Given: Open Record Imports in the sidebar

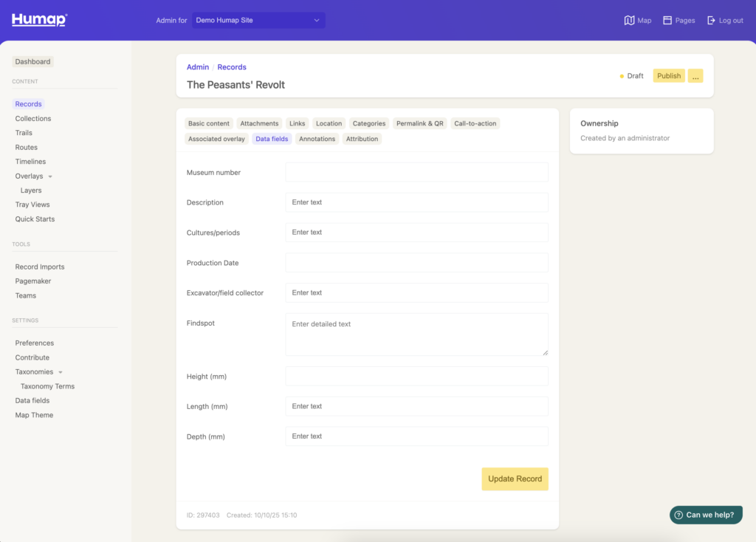Looking at the screenshot, I should pyautogui.click(x=40, y=267).
